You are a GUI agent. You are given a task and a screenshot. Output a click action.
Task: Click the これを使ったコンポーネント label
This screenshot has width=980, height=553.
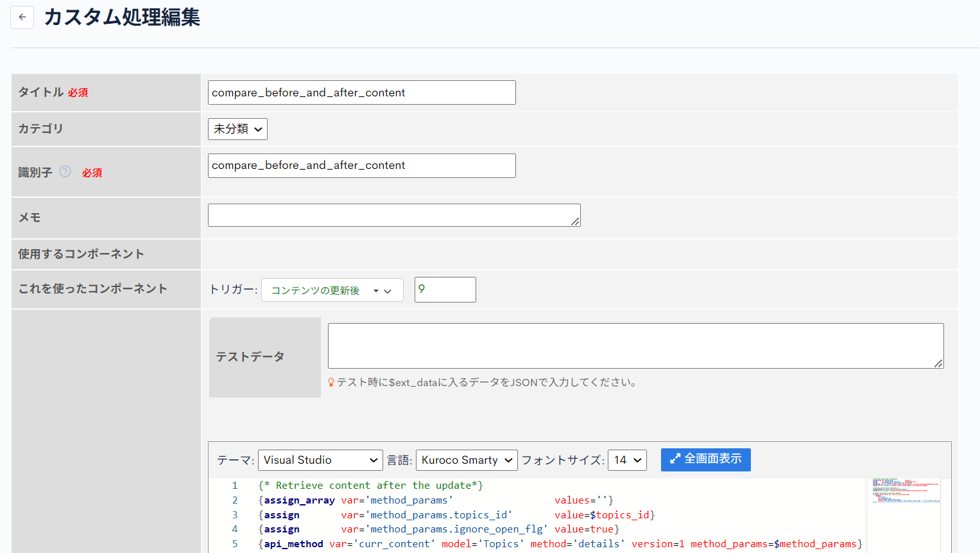click(x=92, y=289)
